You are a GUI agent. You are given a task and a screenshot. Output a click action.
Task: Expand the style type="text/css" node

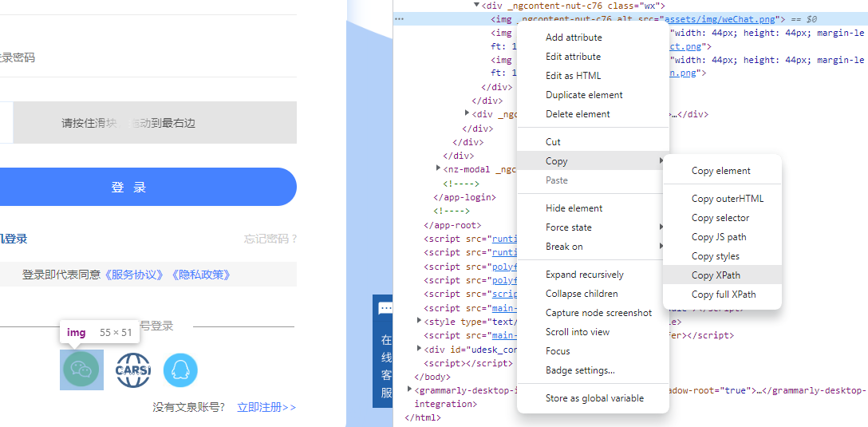(x=420, y=321)
